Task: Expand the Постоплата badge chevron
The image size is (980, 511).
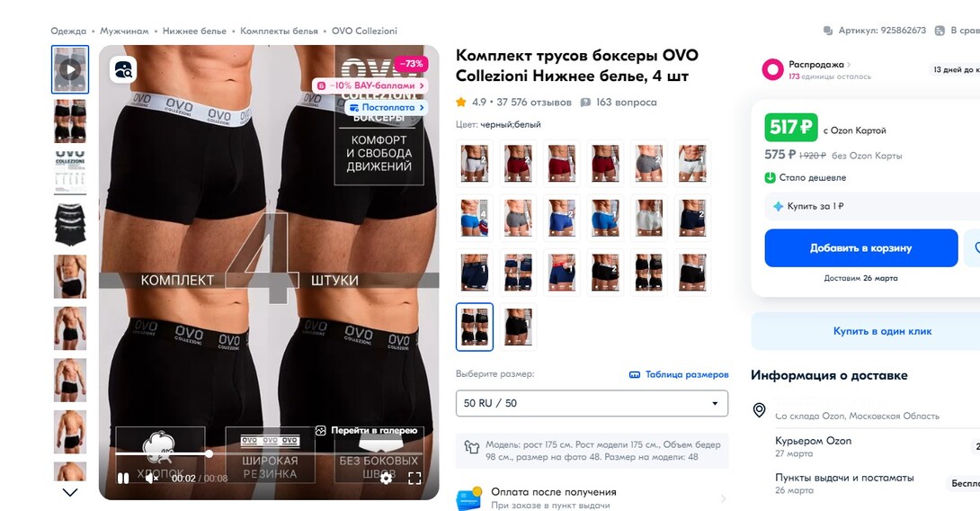Action: pos(422,108)
